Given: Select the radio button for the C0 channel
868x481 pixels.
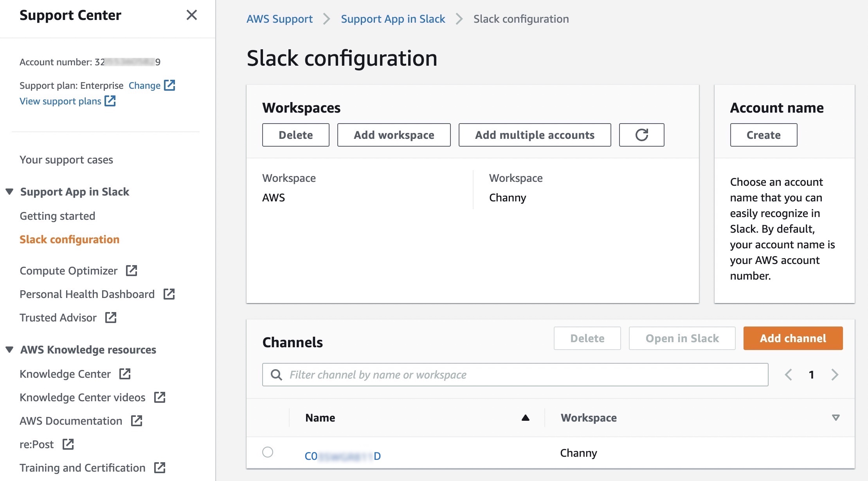Looking at the screenshot, I should (268, 452).
